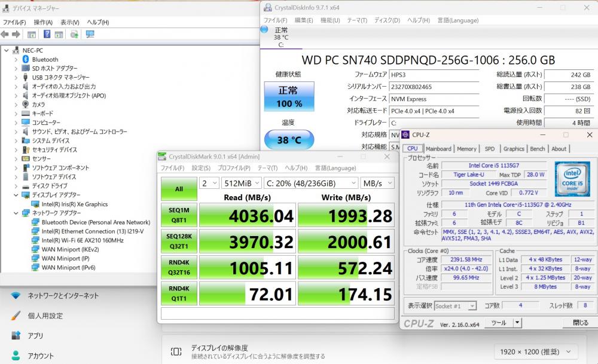This screenshot has width=598, height=364.
Task: Collapse the ディスプレイ アダプター tree node
Action: click(16, 195)
